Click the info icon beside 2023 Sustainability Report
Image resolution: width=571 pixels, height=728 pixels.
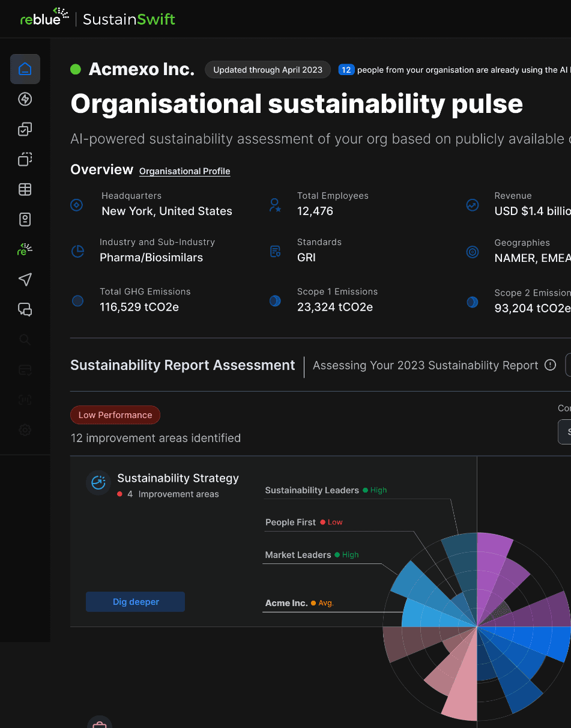pos(550,365)
